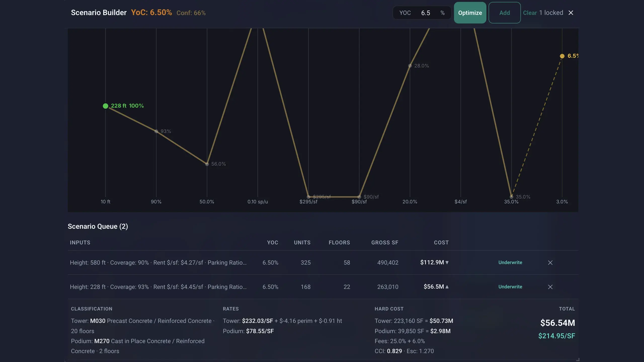Underwrite the 580 ft scenario
The width and height of the screenshot is (644, 362).
coord(510,262)
